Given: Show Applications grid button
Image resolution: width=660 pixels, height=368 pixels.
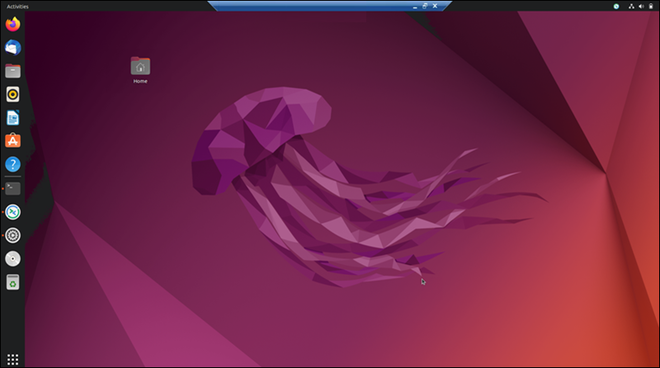Looking at the screenshot, I should (x=13, y=359).
